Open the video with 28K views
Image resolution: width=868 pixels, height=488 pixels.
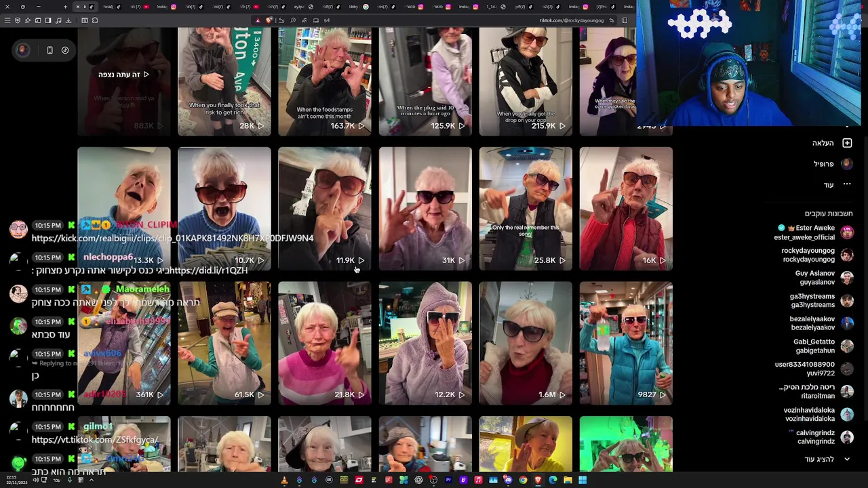coord(224,81)
